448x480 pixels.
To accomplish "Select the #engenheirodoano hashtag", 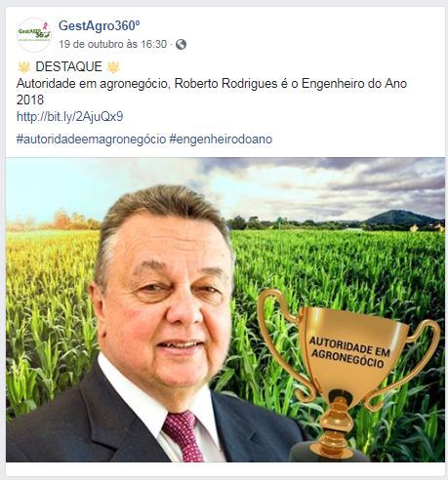I will tap(221, 140).
